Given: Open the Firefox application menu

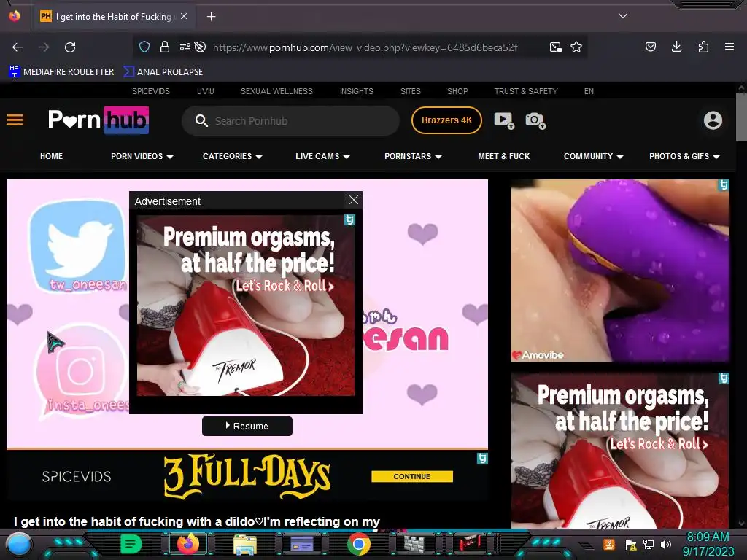Looking at the screenshot, I should (x=729, y=47).
